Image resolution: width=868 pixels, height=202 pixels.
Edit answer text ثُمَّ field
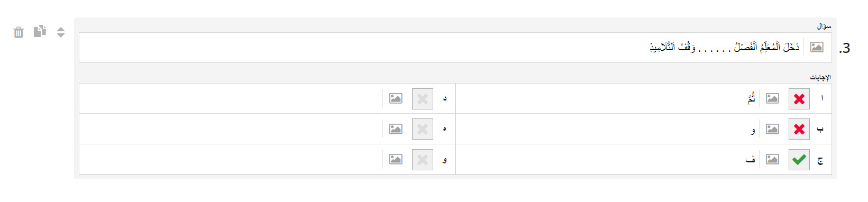tap(607, 98)
